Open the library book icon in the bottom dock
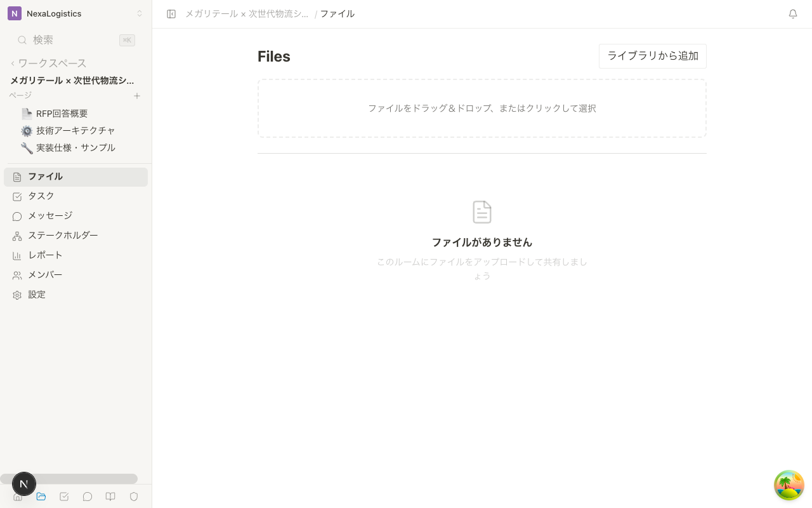Screen dimensions: 812x508 pyautogui.click(x=110, y=496)
